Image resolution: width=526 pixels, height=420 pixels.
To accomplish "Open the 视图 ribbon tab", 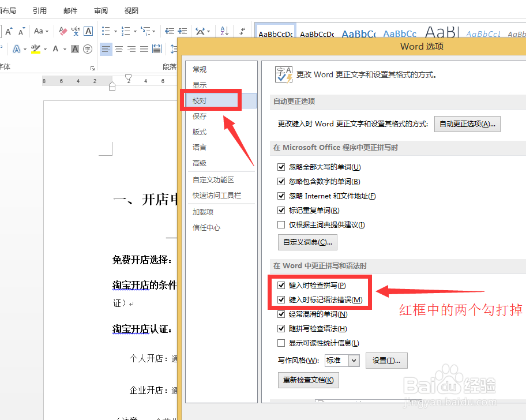I will [x=131, y=11].
